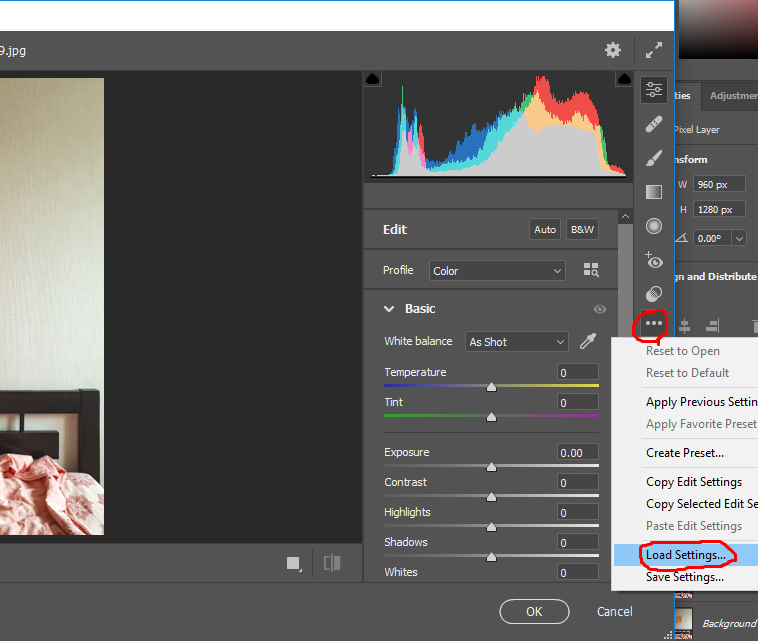Select the Graduated Filter tool
758x641 pixels.
pyautogui.click(x=653, y=192)
